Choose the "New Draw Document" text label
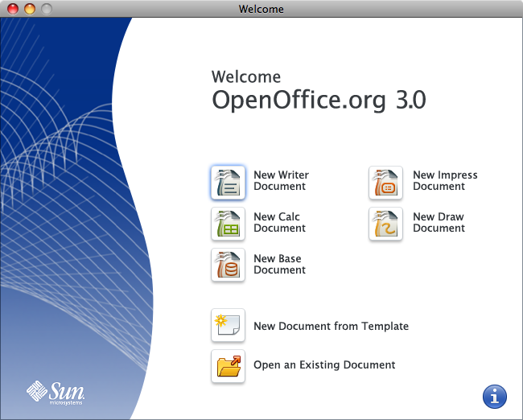This screenshot has width=523, height=420. [439, 223]
